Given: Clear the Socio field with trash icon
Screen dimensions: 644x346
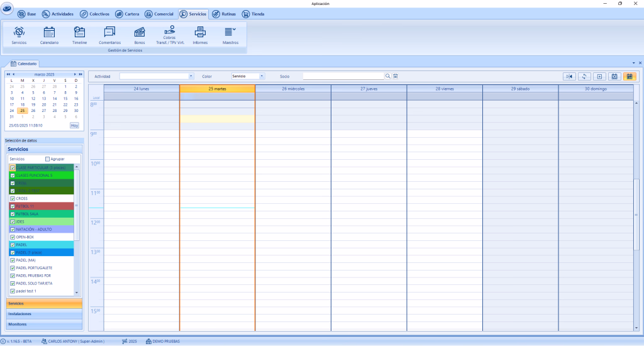Looking at the screenshot, I should tap(396, 76).
